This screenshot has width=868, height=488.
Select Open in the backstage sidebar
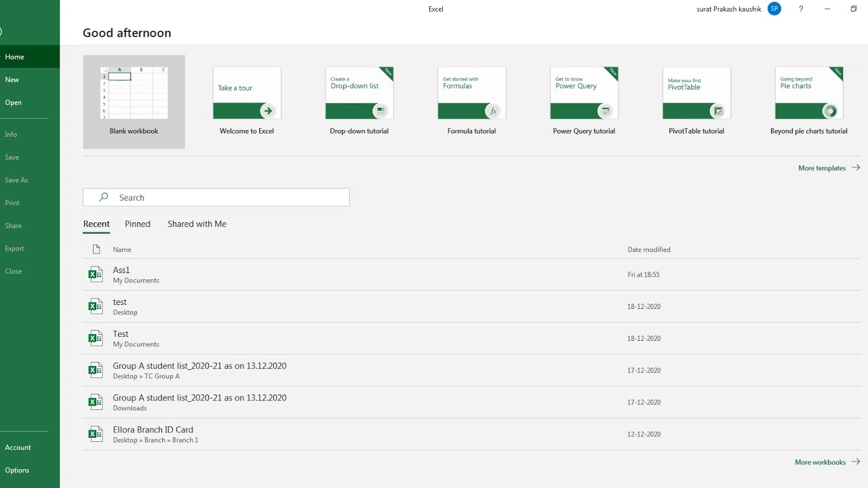[30, 103]
